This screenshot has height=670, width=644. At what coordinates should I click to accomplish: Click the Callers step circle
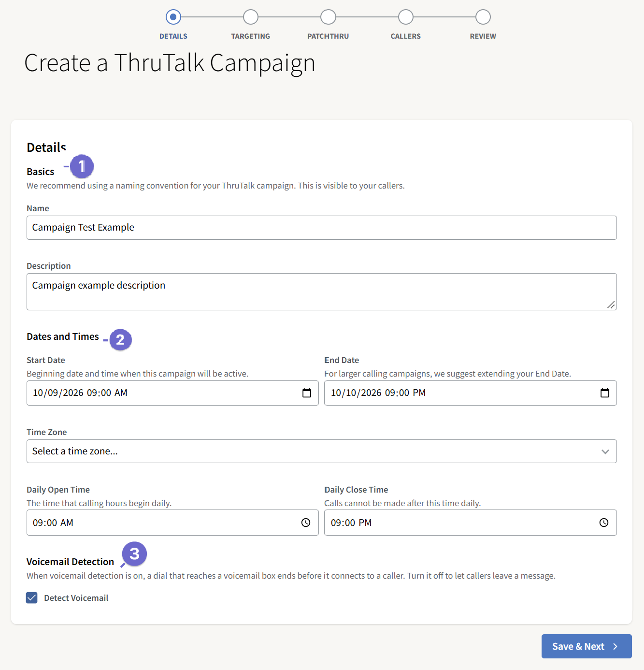point(406,17)
